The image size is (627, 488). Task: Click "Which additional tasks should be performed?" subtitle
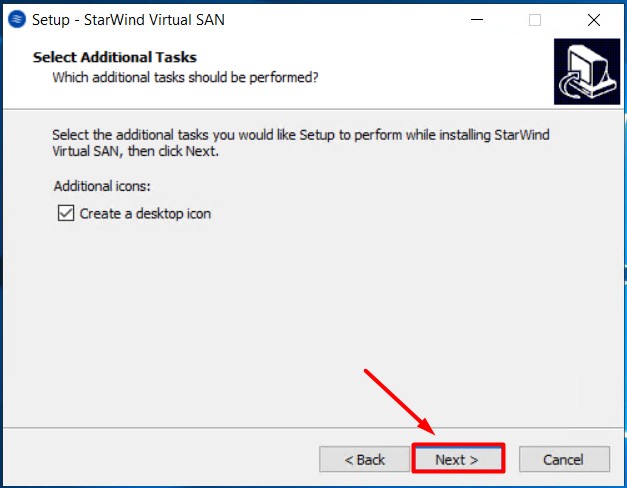click(x=185, y=76)
